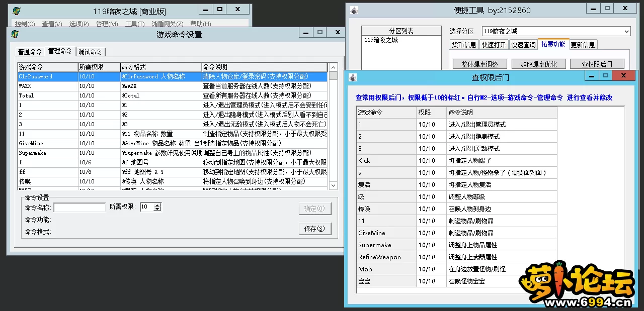Click the 游戏命令设置 window's title bar icon
The height and width of the screenshot is (311, 644).
click(x=16, y=34)
